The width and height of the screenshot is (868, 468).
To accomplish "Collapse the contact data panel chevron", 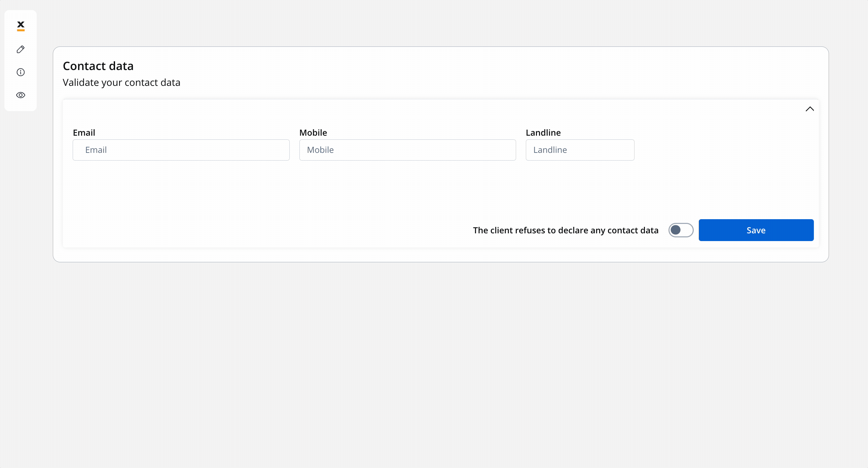I will [x=809, y=109].
